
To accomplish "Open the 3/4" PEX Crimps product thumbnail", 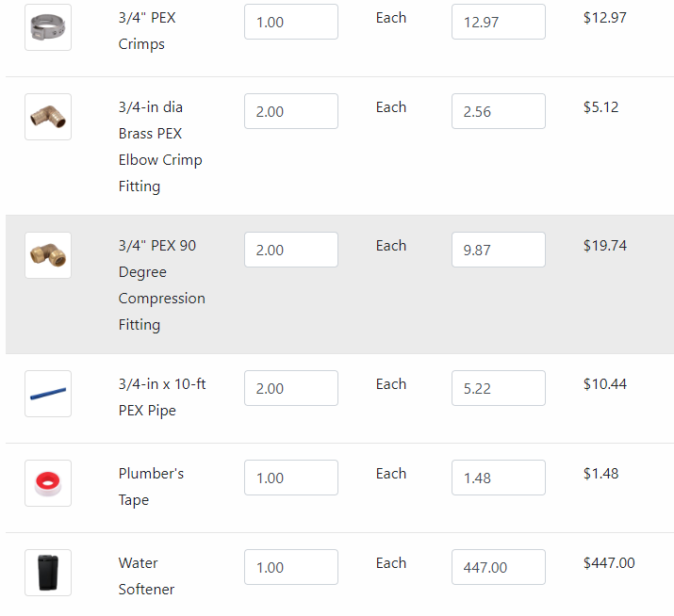I will coord(48,27).
